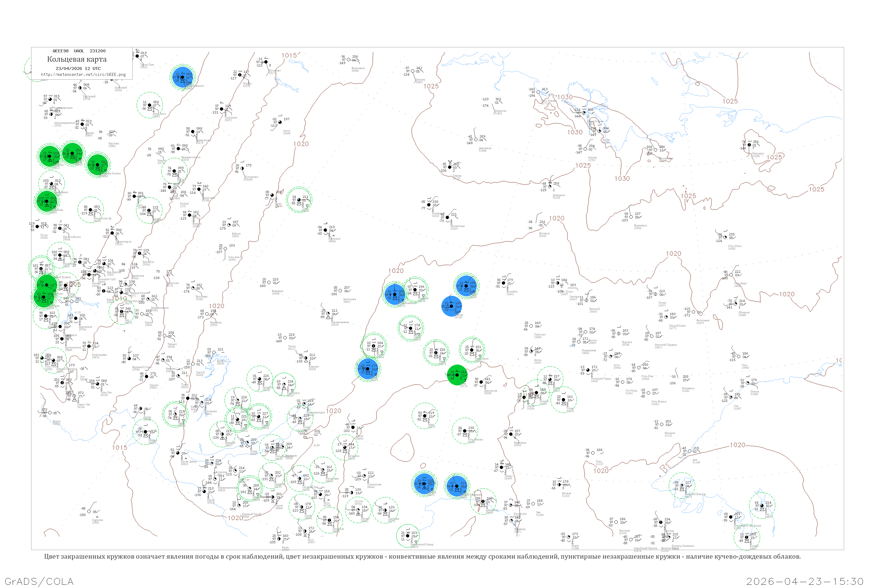Click the blue Сунтар 24738 station marker
The image size is (882, 588).
(451, 306)
